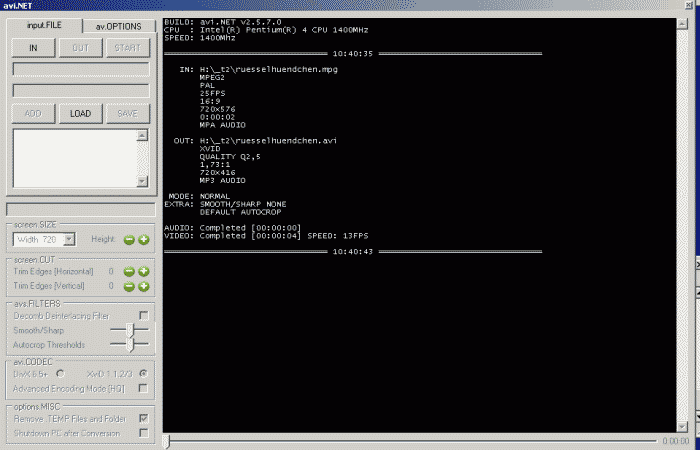
Task: Increase Trim Edges Vertical with plus icon
Action: [143, 285]
